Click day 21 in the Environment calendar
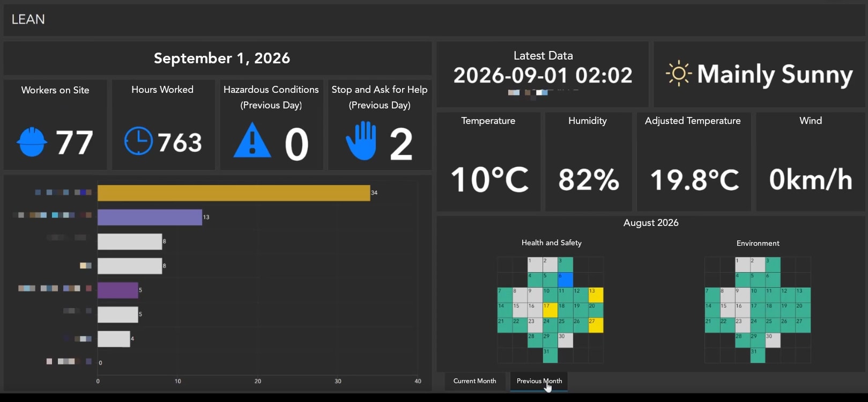Screen dimensions: 868x402 coord(712,325)
